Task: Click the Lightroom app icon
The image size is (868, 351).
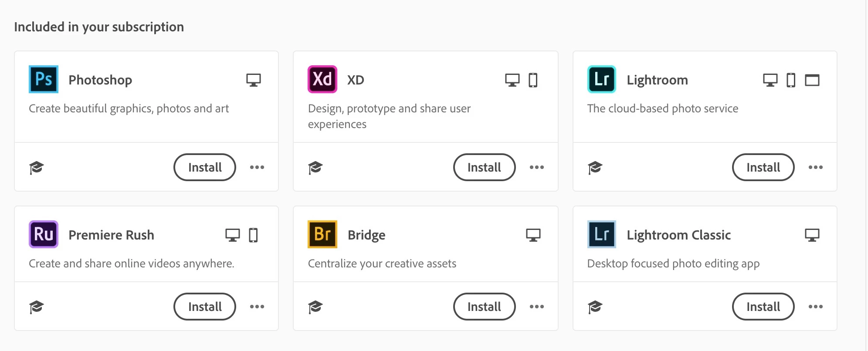Action: point(602,79)
